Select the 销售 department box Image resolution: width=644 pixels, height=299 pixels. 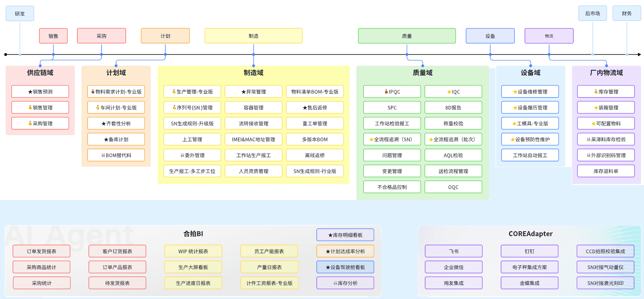53,36
